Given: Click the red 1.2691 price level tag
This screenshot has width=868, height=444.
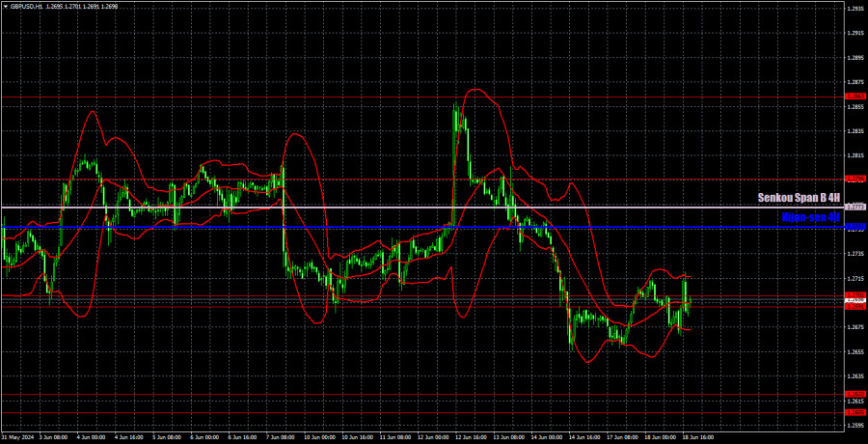Looking at the screenshot, I should [854, 307].
